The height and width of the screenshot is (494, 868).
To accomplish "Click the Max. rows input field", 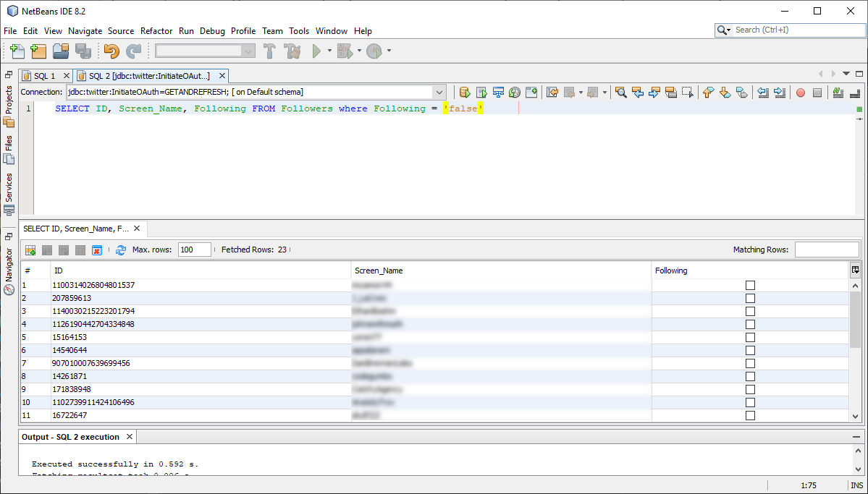I will (x=194, y=250).
